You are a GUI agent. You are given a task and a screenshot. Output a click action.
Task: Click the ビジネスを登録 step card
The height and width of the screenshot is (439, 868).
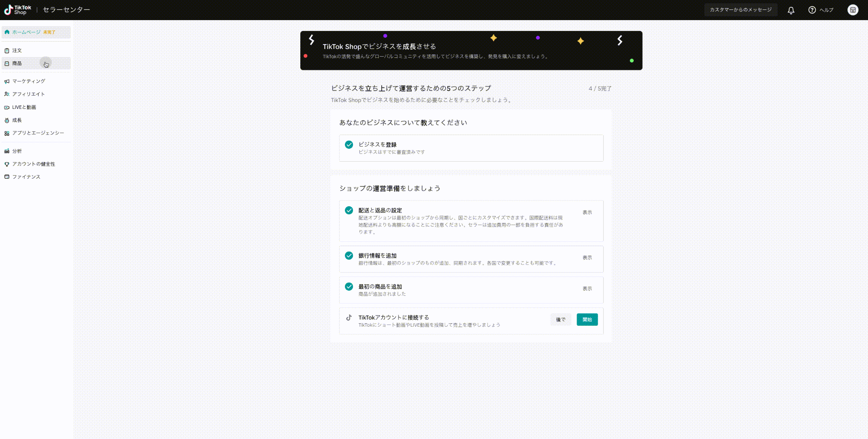click(x=471, y=148)
